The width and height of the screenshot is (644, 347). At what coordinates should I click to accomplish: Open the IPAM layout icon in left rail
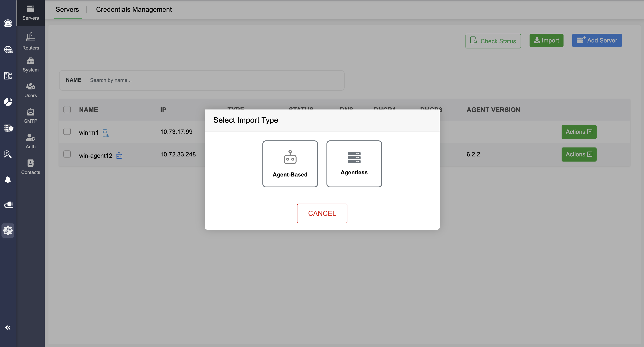8,76
